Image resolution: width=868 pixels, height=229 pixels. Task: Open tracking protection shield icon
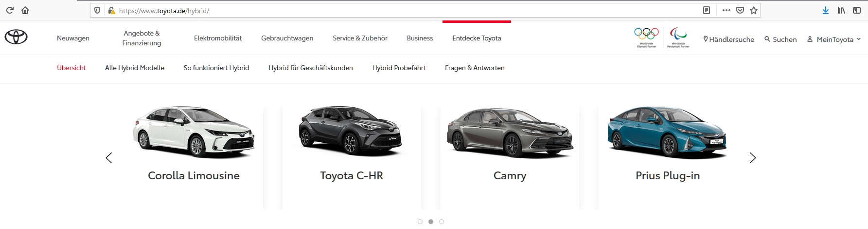coord(97,10)
